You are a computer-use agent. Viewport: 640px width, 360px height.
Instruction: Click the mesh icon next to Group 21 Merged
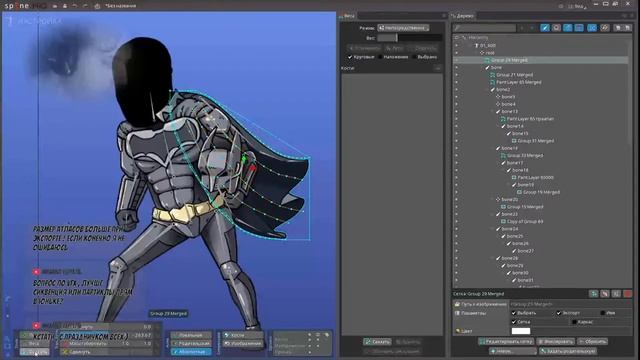pos(492,75)
